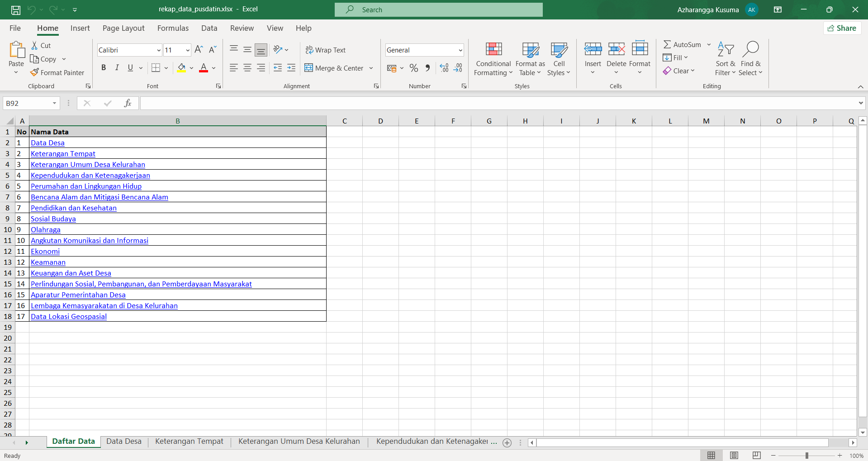Image resolution: width=868 pixels, height=461 pixels.
Task: Click Increase Indent icon
Action: (x=291, y=68)
